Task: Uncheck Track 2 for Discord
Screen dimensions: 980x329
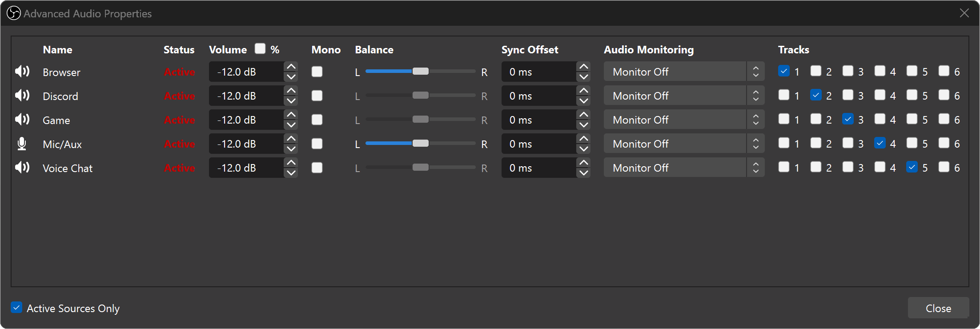Action: point(816,95)
